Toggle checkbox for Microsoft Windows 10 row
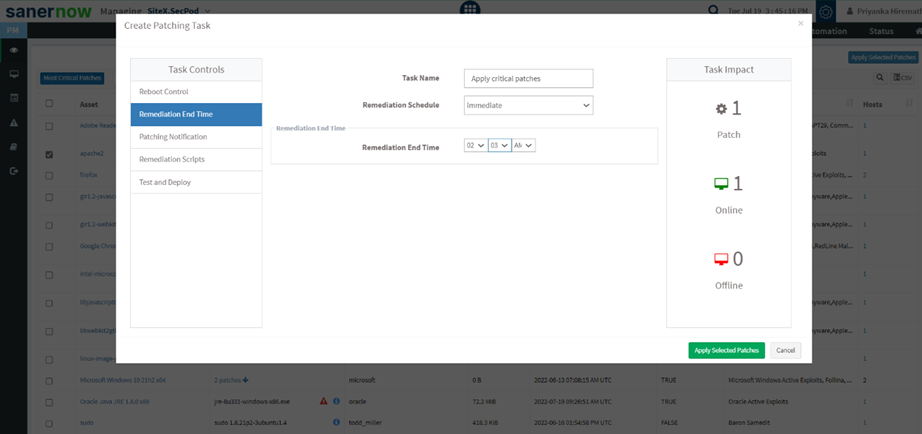The image size is (922, 434). [49, 380]
